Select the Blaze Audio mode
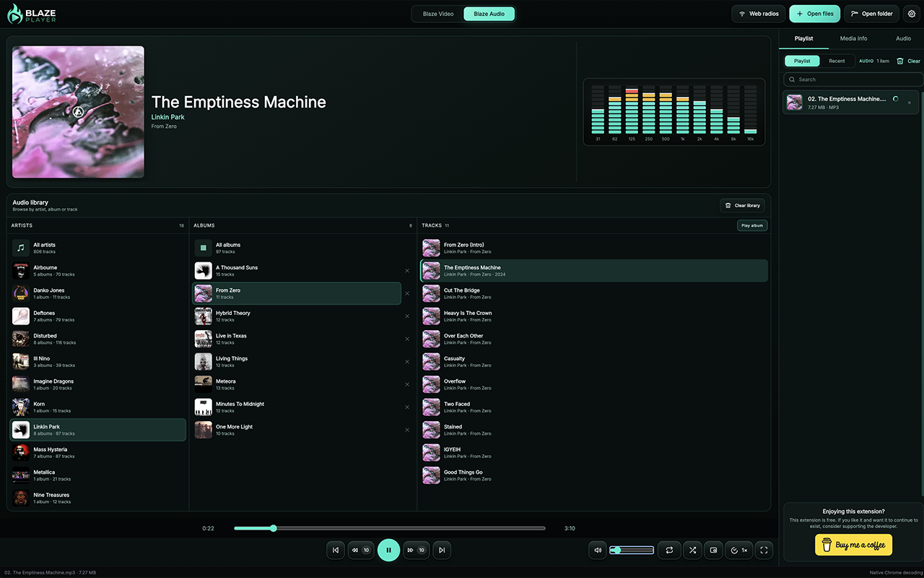The height and width of the screenshot is (578, 924). coord(489,14)
